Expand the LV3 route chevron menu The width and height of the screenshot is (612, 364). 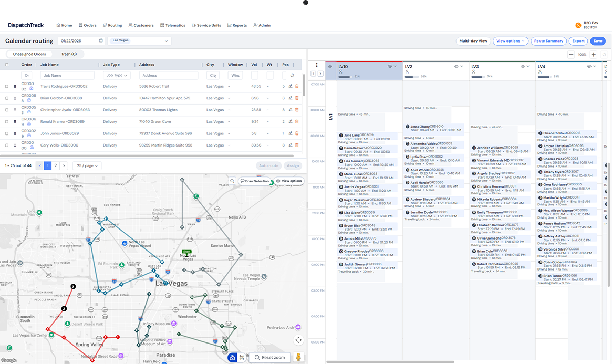point(528,66)
